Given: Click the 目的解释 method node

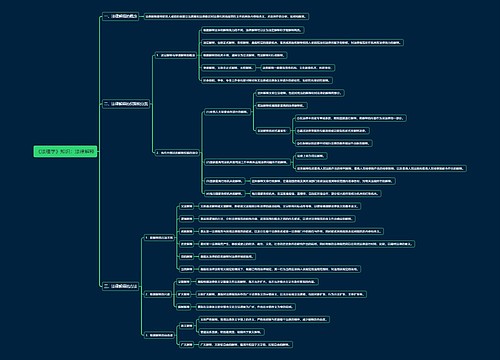Looking at the screenshot, I should pyautogui.click(x=187, y=257).
